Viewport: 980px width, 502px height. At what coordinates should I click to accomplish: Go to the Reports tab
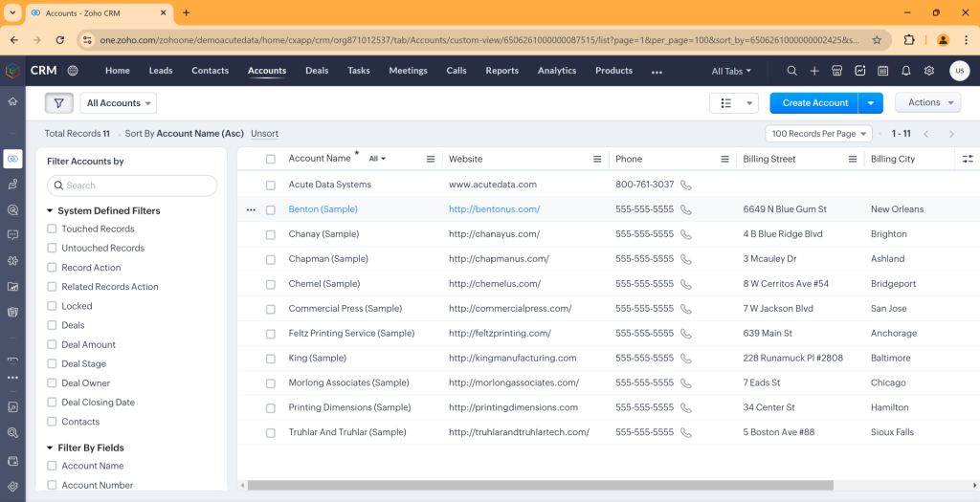click(501, 71)
